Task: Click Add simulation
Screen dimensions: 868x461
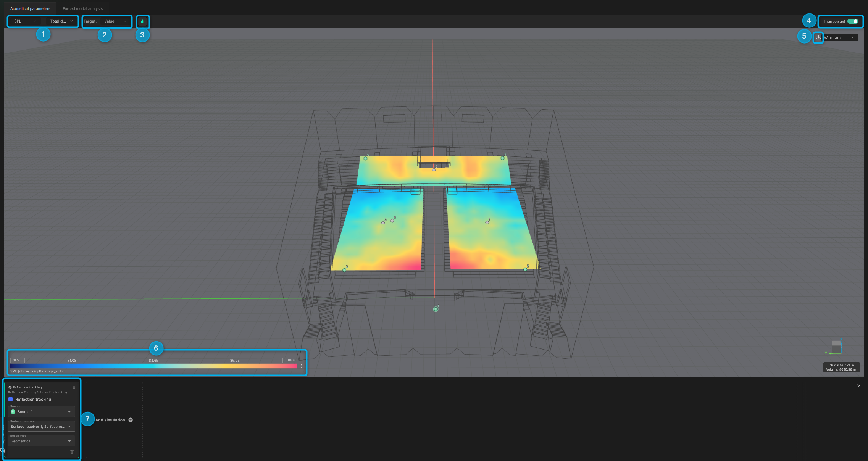Action: (110, 419)
